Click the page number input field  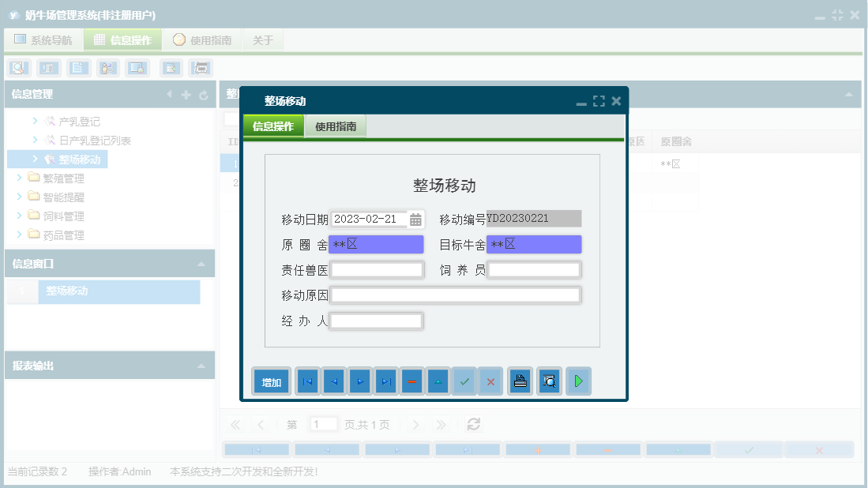click(x=323, y=423)
